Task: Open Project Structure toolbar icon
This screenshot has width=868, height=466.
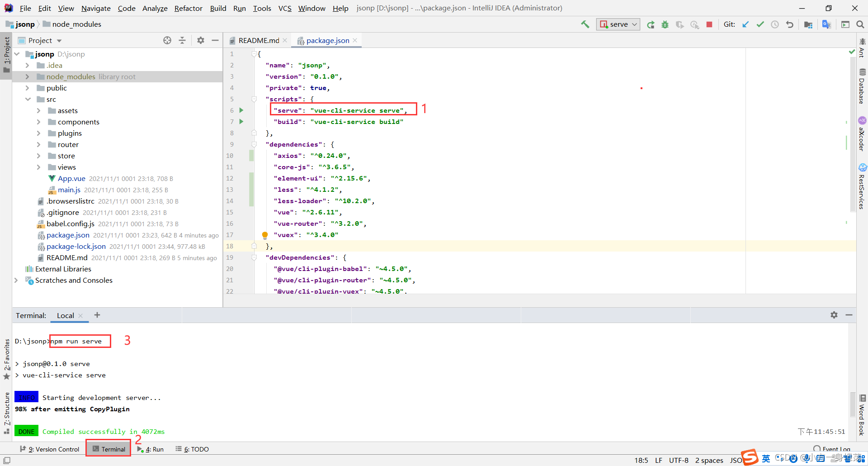Action: pos(808,24)
